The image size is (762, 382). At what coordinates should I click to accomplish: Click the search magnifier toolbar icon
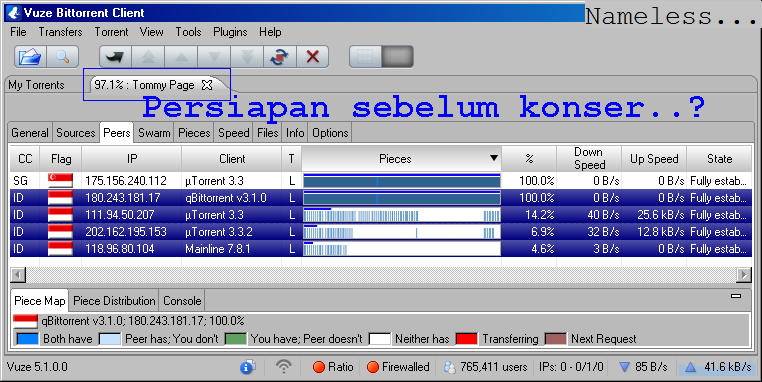coord(63,57)
